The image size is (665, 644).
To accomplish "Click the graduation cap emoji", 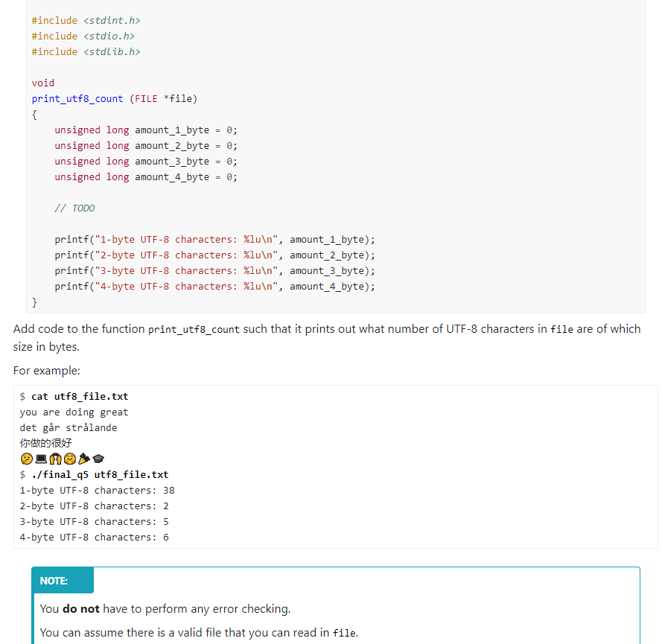I will click(x=98, y=459).
